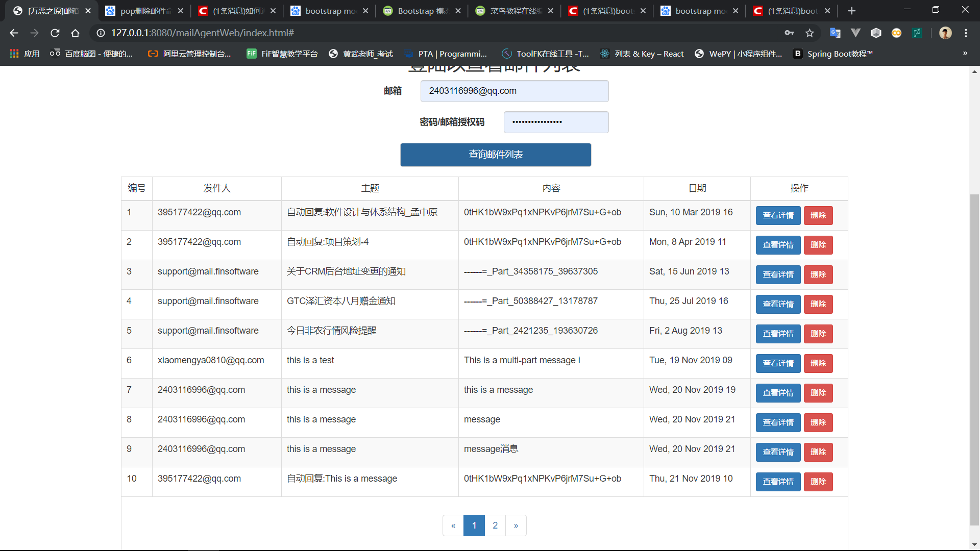Click the vertical page scrollbar
Image resolution: width=980 pixels, height=551 pixels.
pyautogui.click(x=974, y=357)
